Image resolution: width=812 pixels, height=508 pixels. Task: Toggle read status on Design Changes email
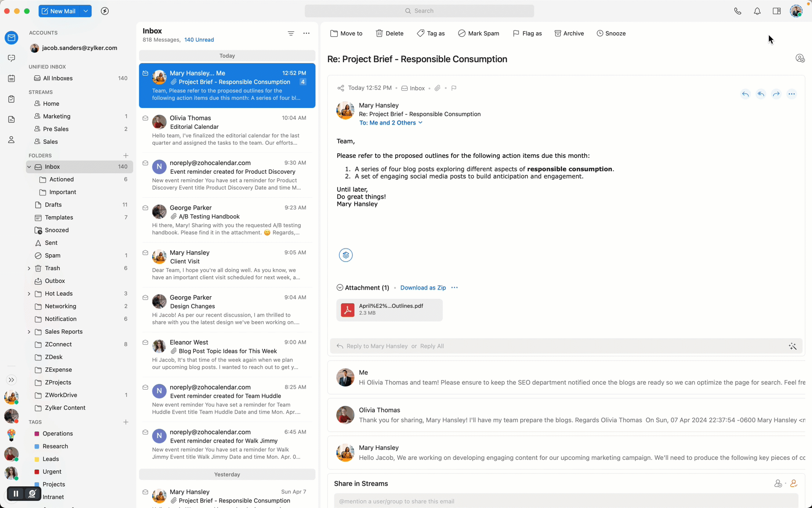pyautogui.click(x=145, y=298)
